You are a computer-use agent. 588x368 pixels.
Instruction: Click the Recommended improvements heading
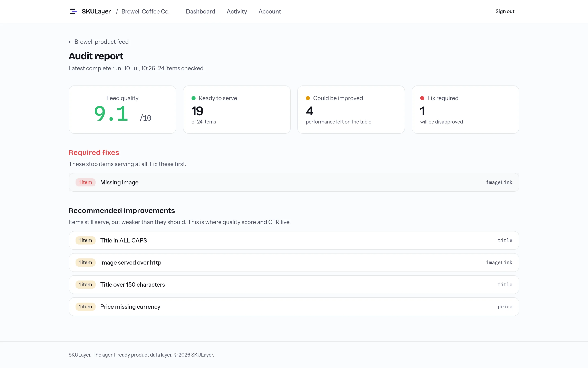click(122, 211)
